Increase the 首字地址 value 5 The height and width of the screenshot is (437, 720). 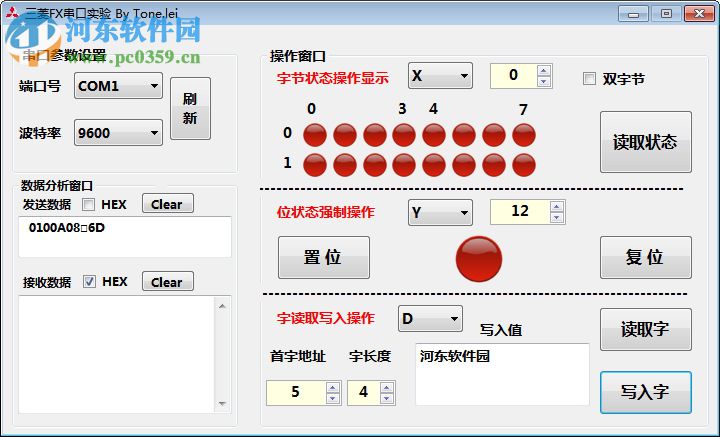332,387
